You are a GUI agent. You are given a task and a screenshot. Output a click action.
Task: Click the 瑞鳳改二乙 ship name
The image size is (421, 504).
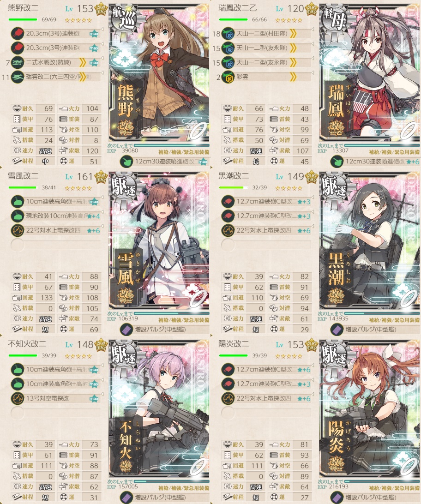coord(238,8)
